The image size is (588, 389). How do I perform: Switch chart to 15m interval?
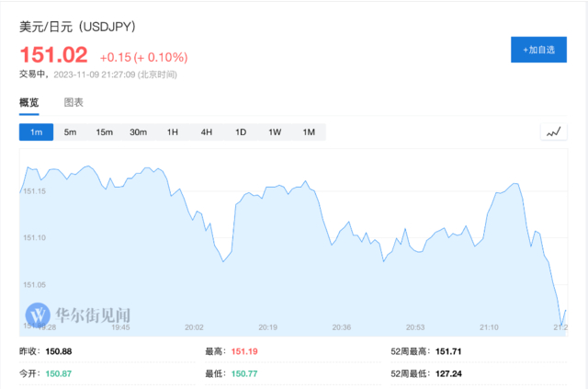(105, 132)
